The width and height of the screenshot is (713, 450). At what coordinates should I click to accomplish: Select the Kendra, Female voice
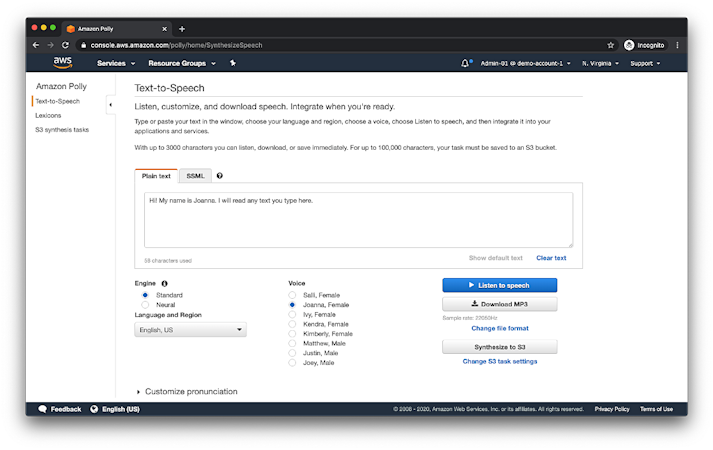pyautogui.click(x=292, y=324)
